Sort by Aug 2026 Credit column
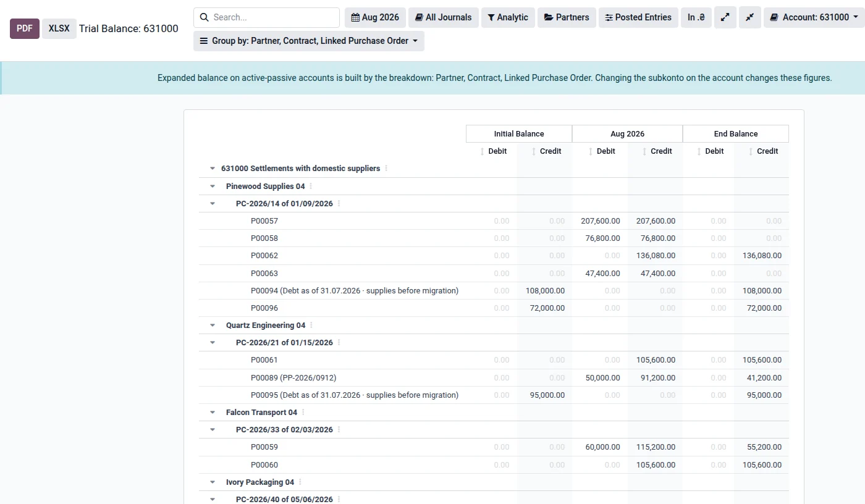 coord(645,151)
